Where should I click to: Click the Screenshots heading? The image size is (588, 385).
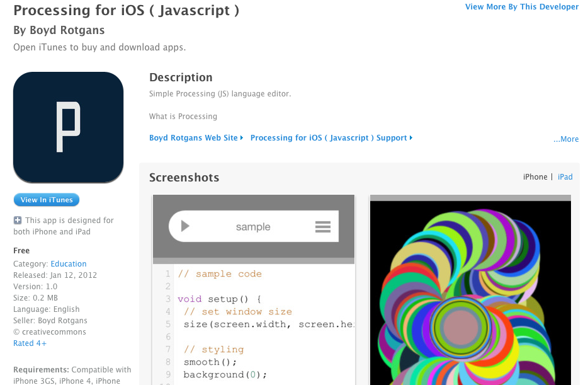tap(184, 178)
